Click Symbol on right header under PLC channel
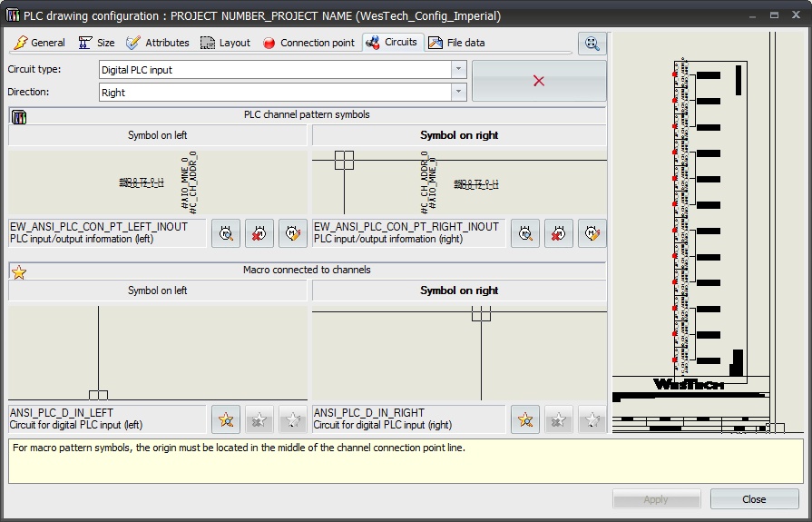Image resolution: width=812 pixels, height=522 pixels. (x=459, y=135)
